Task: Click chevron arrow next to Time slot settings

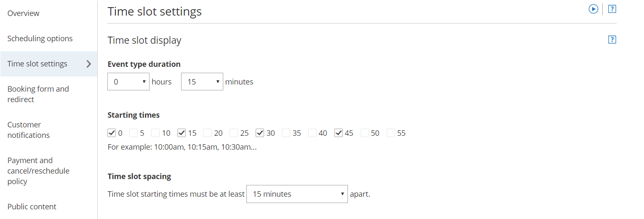Action: 88,64
